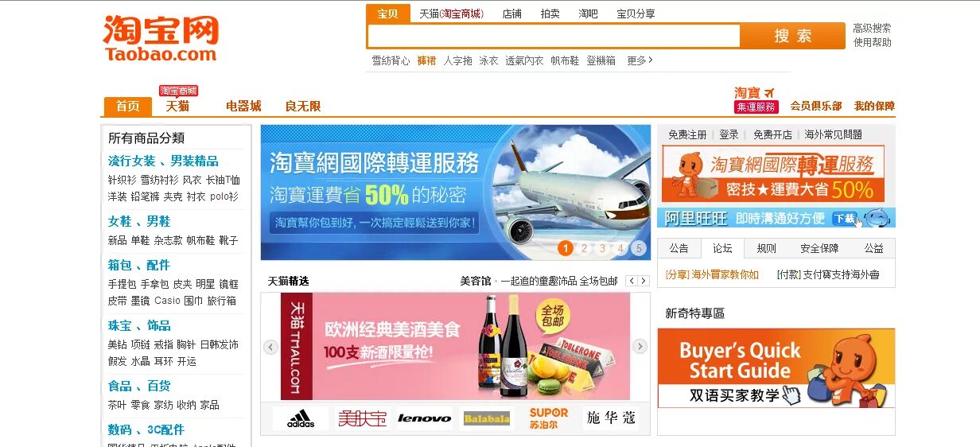Viewport: 980px width, 447px height.
Task: Select banner slide indicator number 3
Action: click(602, 248)
